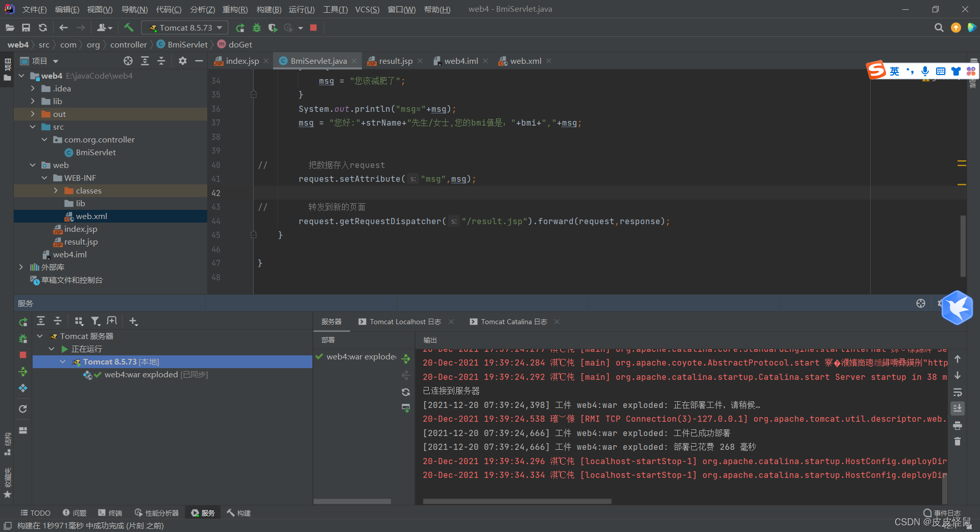Collapse the src folder

pyautogui.click(x=33, y=127)
